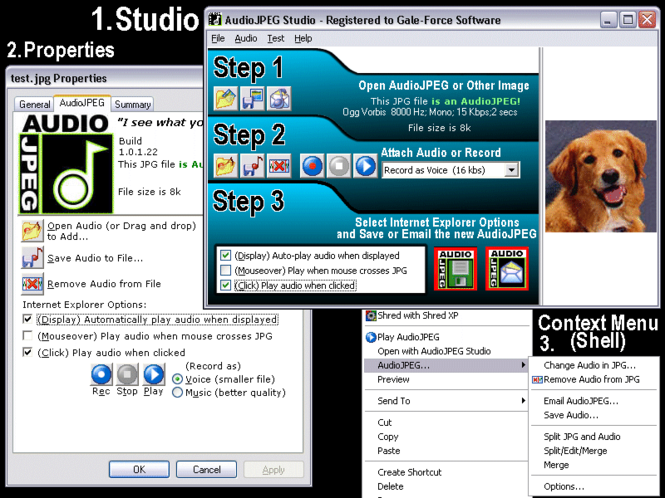
Task: Toggle Studio Play audio when clicked checkbox
Action: point(225,285)
